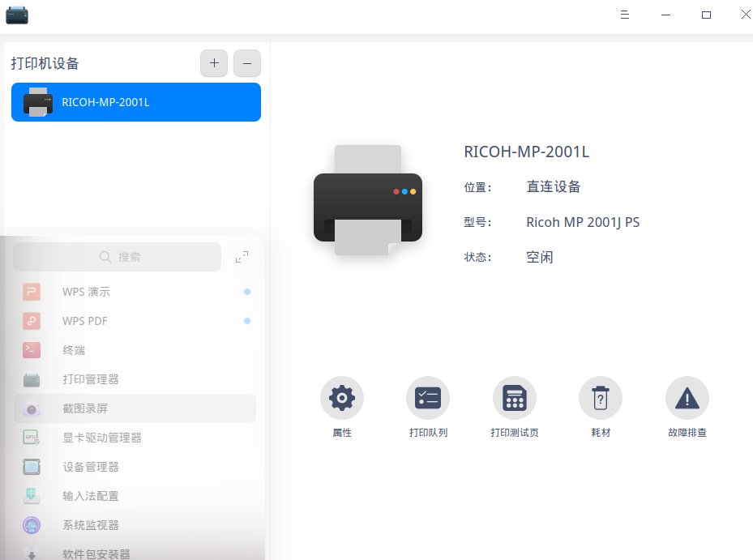Open 截图录屏 from launcher list
The image size is (753, 560).
[x=135, y=408]
